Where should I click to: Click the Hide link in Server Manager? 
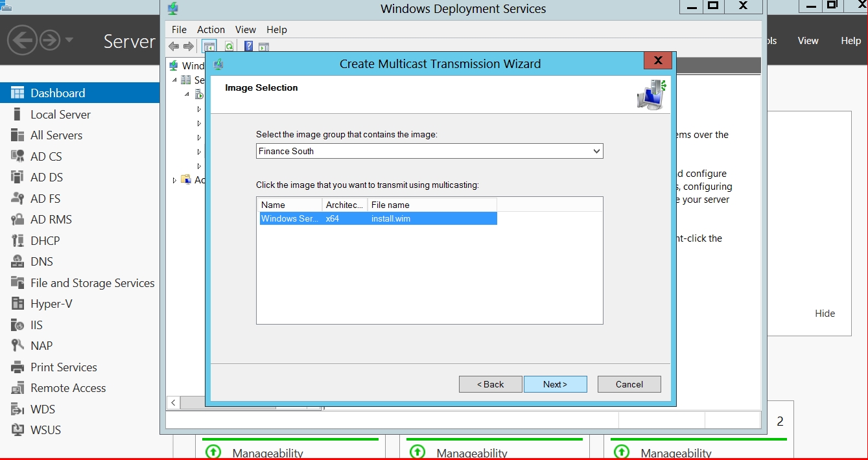[x=825, y=313]
